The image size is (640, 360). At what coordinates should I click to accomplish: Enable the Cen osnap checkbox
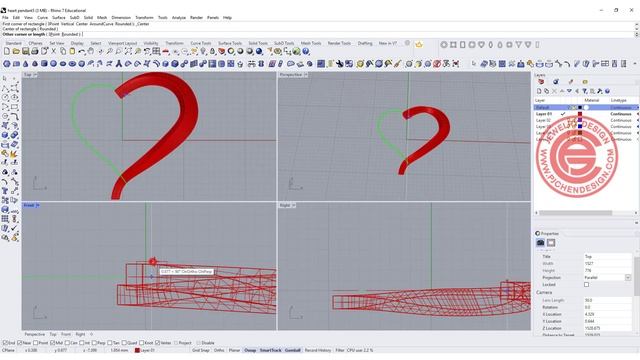(67, 343)
